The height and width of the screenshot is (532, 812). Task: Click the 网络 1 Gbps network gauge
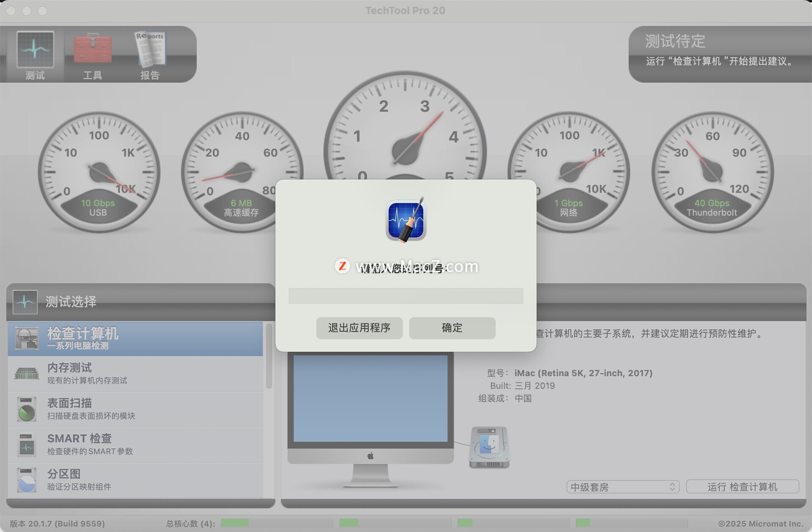tap(569, 172)
